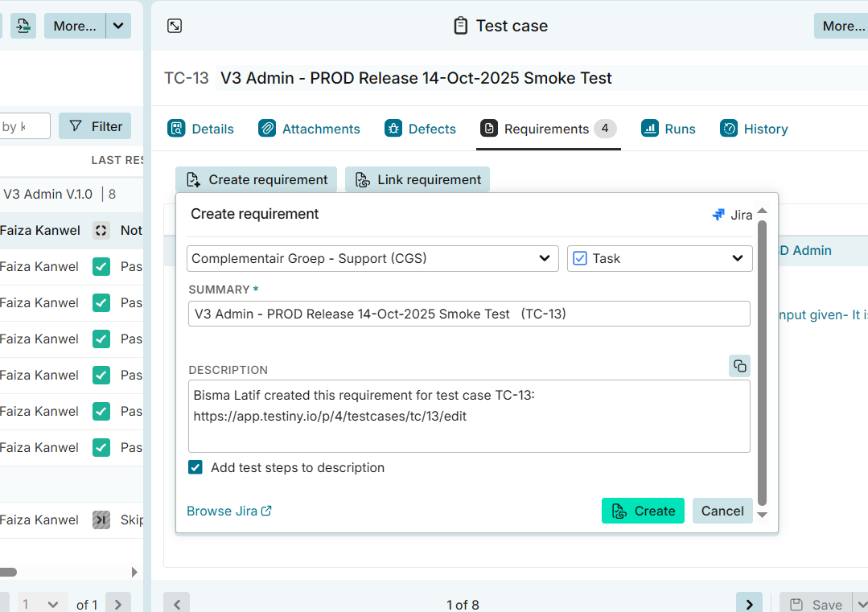This screenshot has width=868, height=612.
Task: Open the Attachments tab
Action: [x=310, y=129]
